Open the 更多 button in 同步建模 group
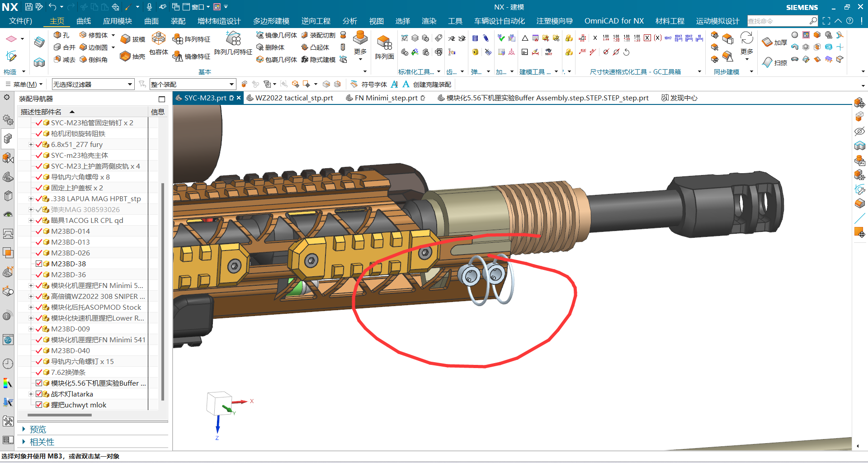Image resolution: width=868 pixels, height=463 pixels. point(747,47)
